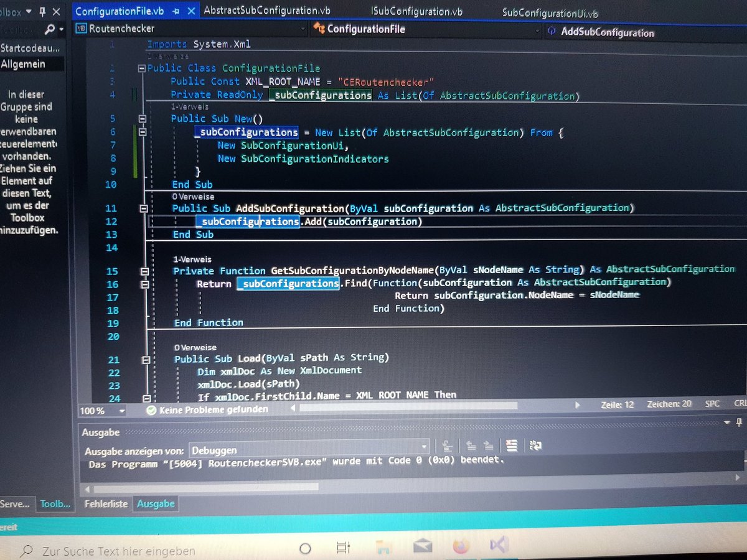Pin the ConfigurationFile.vb tab
This screenshot has height=560, width=747.
click(177, 11)
